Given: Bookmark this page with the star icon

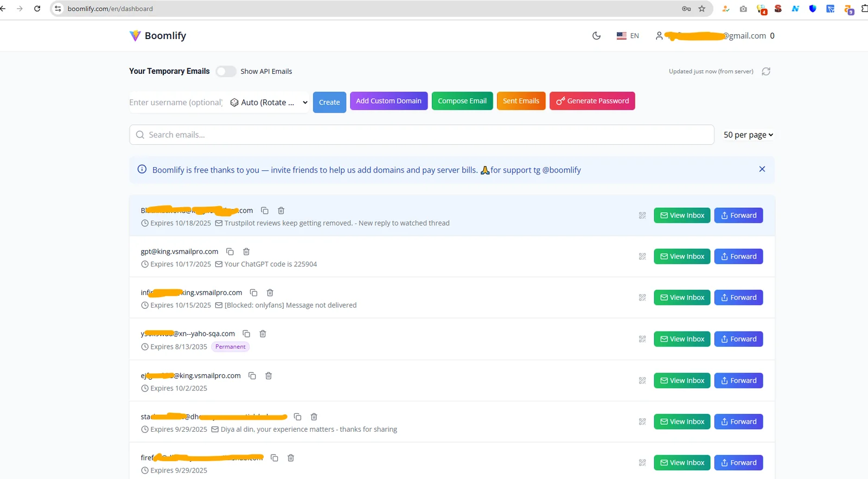Looking at the screenshot, I should (x=702, y=9).
